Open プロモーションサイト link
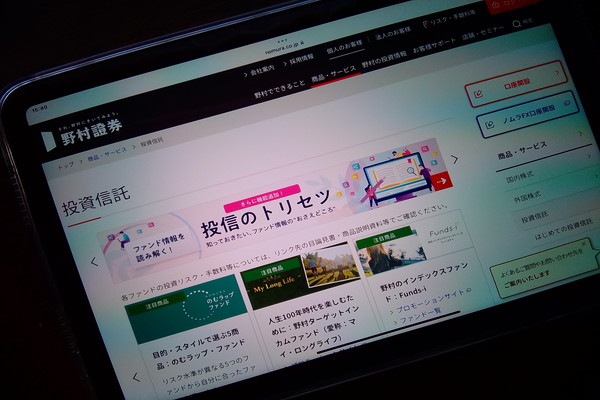This screenshot has height=400, width=600. (430, 302)
